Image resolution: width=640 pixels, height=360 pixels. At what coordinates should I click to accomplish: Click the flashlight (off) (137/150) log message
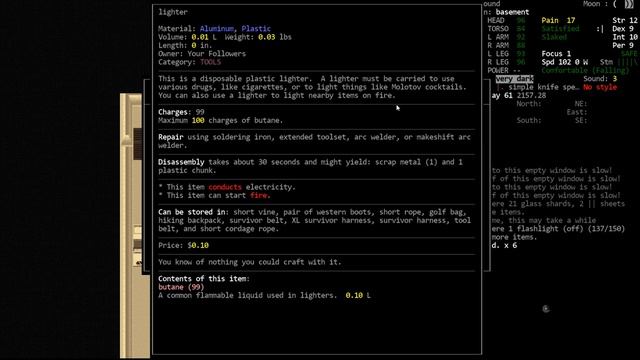558,229
